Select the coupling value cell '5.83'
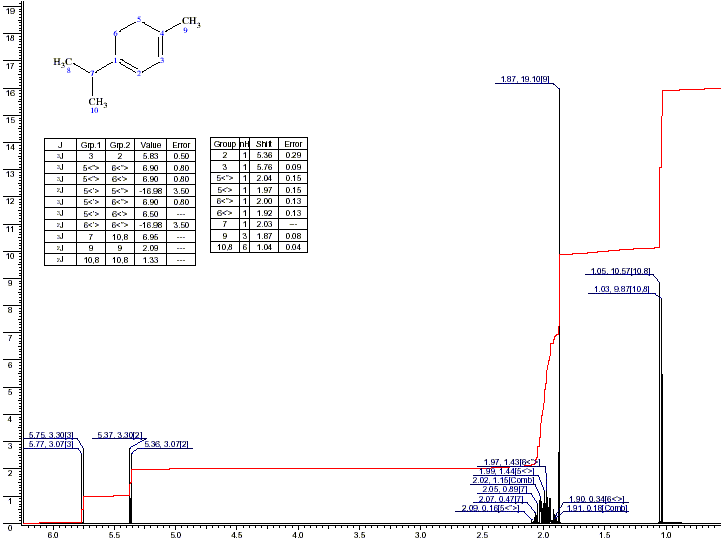Screen dimensions: 724x542 pyautogui.click(x=151, y=156)
